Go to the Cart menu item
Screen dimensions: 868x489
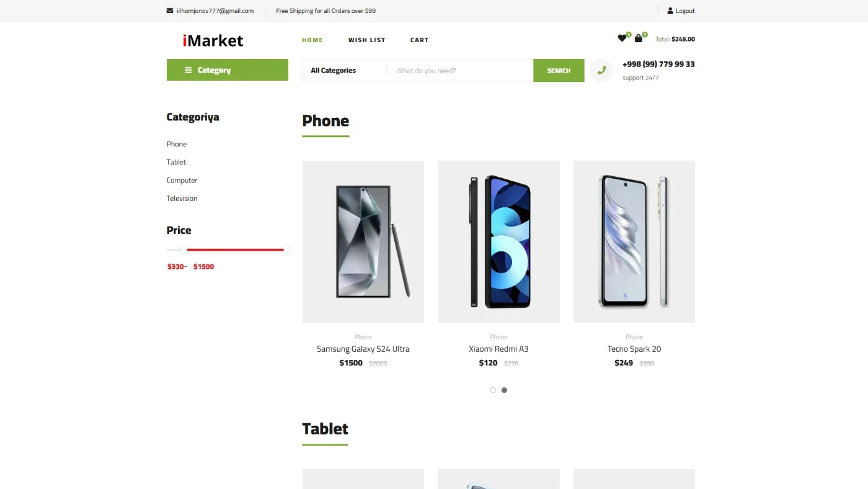[x=419, y=40]
